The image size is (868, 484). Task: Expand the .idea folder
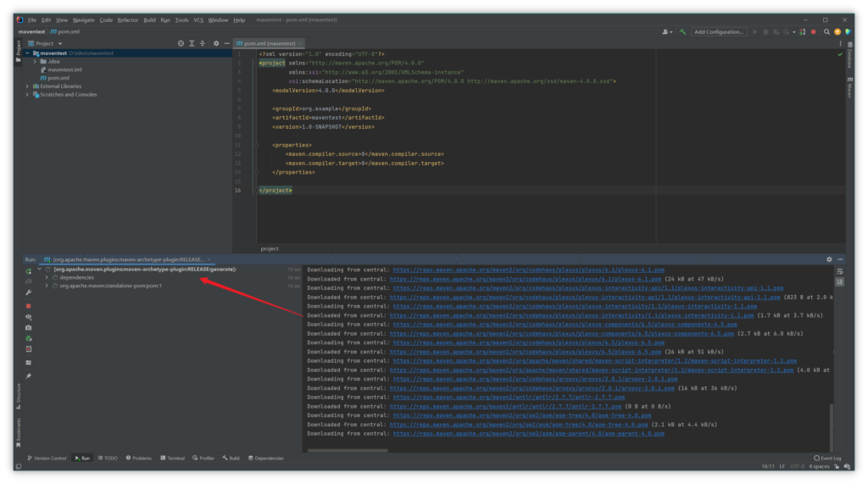pos(36,62)
